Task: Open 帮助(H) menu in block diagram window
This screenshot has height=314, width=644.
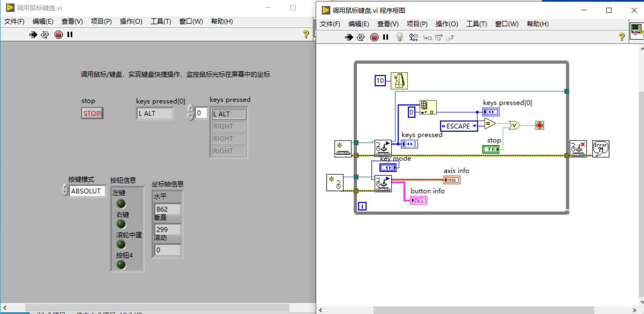Action: point(538,24)
